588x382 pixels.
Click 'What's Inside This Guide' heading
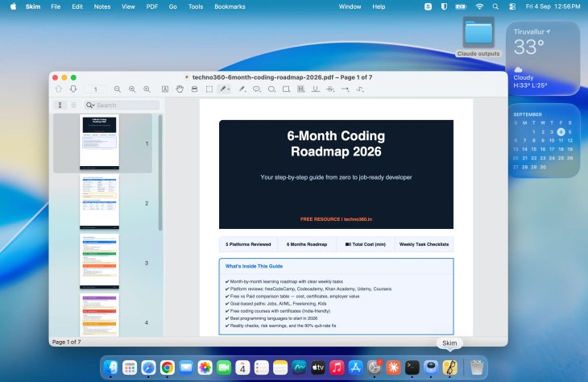pos(254,266)
